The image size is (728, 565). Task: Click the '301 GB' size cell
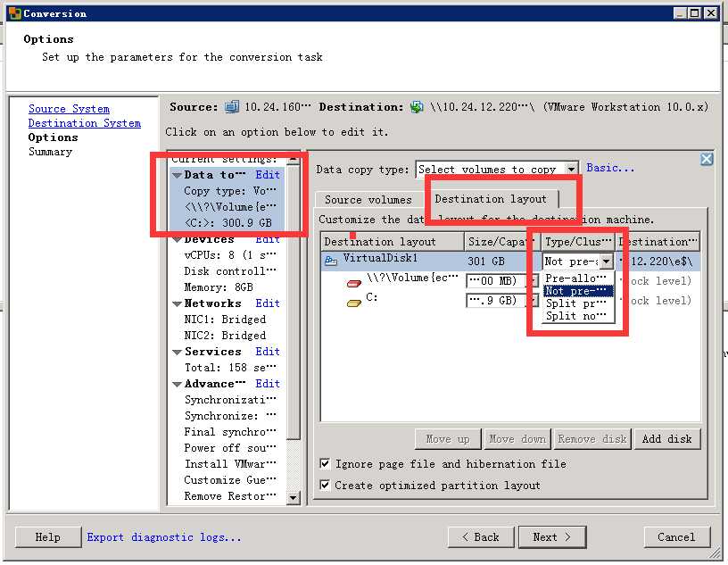[x=486, y=262]
